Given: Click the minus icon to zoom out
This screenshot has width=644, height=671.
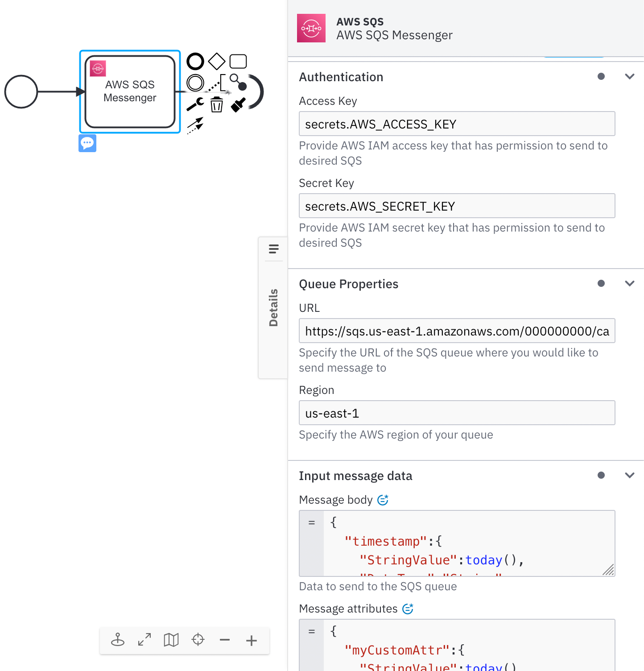Looking at the screenshot, I should pos(225,640).
